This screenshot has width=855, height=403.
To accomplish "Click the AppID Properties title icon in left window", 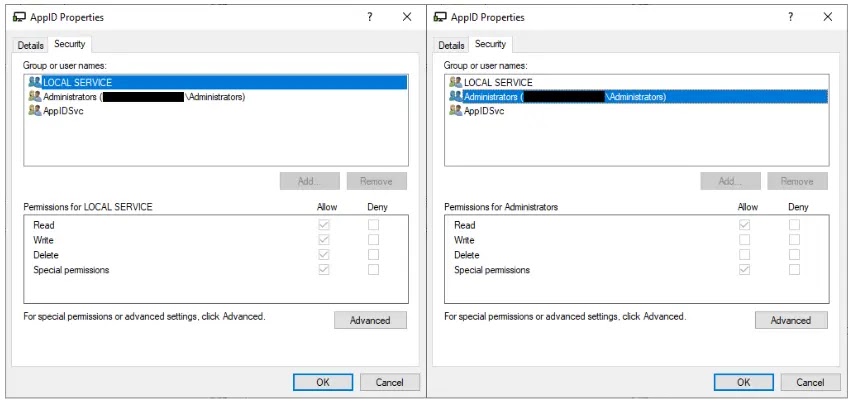I will point(19,17).
